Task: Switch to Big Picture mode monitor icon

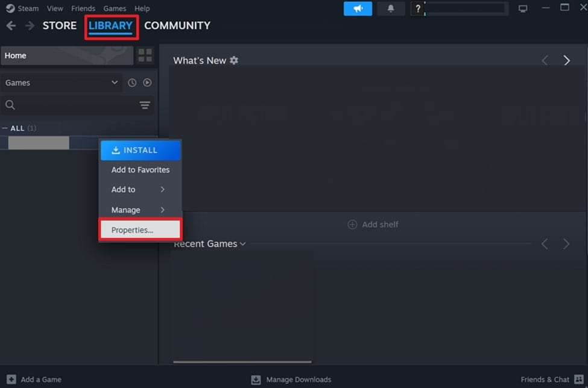Action: [x=523, y=8]
